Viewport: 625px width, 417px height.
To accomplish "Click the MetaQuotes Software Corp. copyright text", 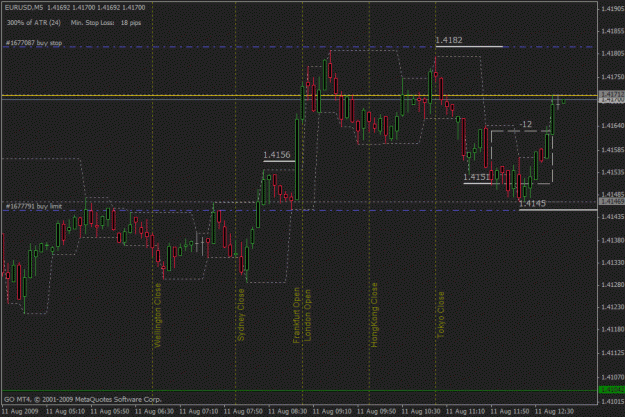I will point(83,399).
